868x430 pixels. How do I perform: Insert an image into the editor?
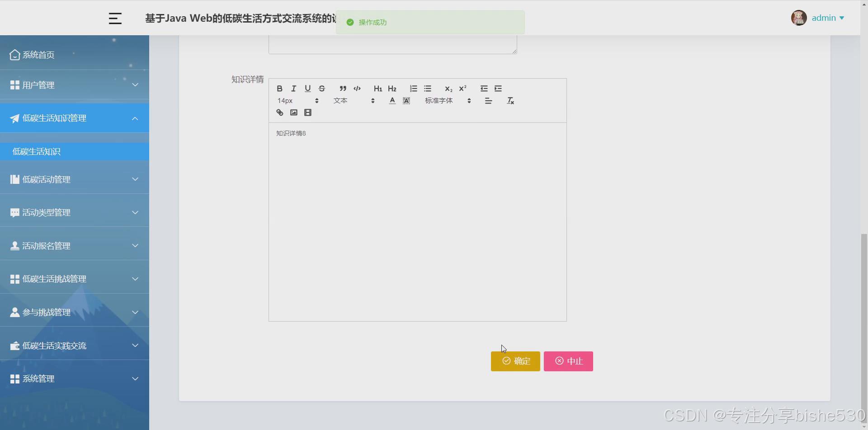point(294,112)
